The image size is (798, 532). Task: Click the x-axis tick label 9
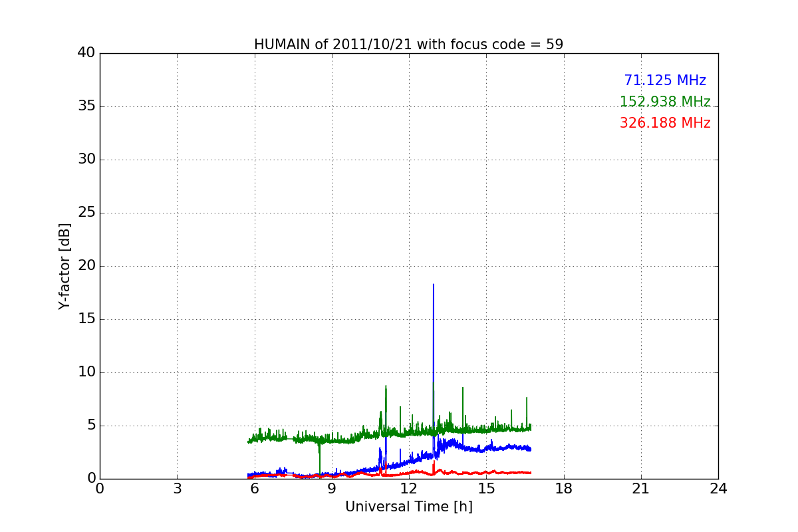pos(332,489)
